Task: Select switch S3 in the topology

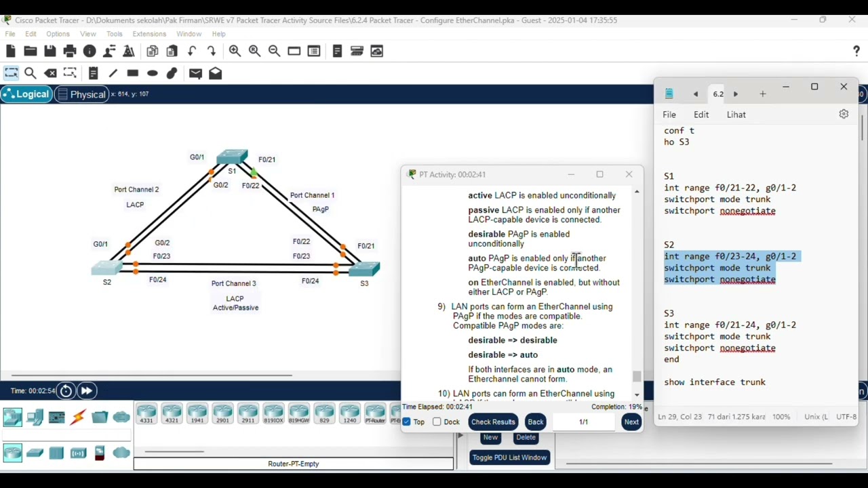Action: [x=364, y=269]
